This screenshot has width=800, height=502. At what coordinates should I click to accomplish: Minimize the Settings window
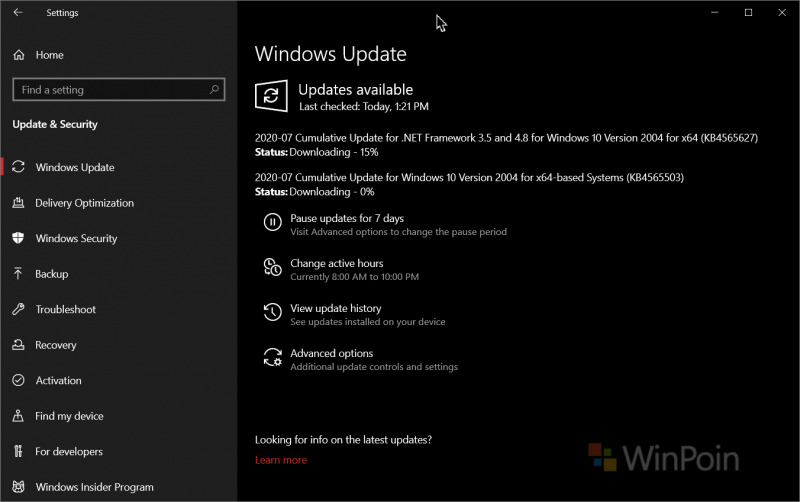[715, 12]
